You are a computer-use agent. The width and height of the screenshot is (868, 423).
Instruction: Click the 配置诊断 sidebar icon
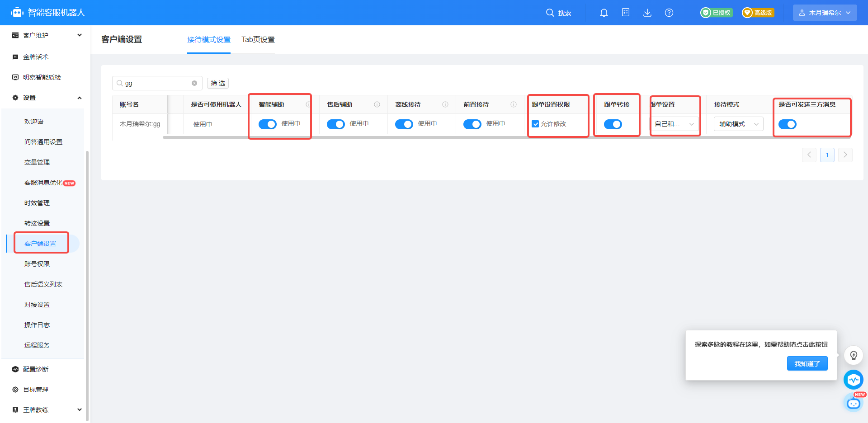click(15, 369)
